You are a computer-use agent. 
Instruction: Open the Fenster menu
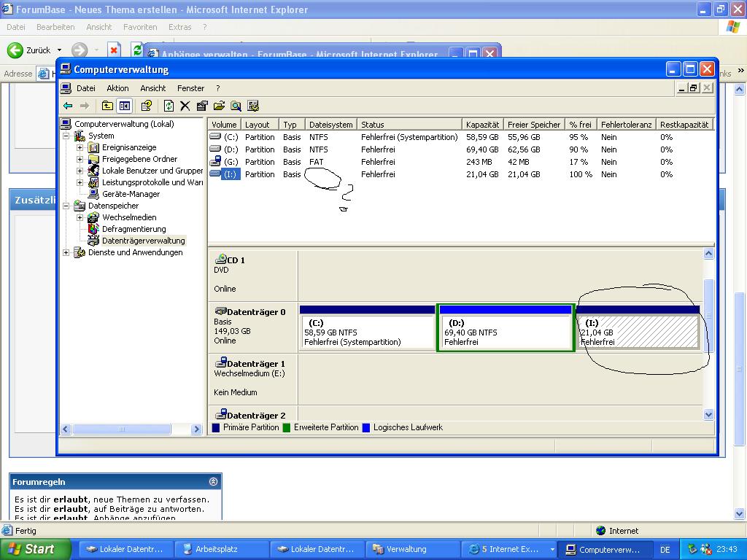pyautogui.click(x=190, y=88)
